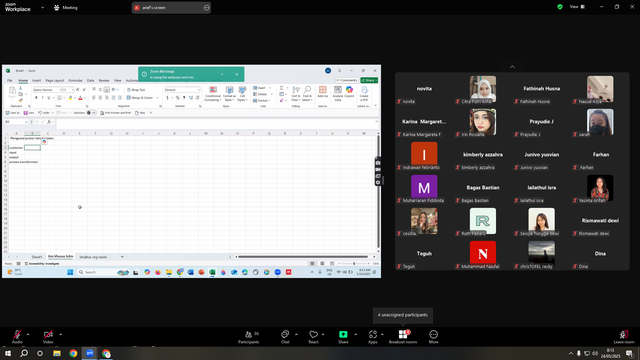Viewport: 640px width, 360px height.
Task: Expand the arrow beside React
Action: tap(323, 334)
